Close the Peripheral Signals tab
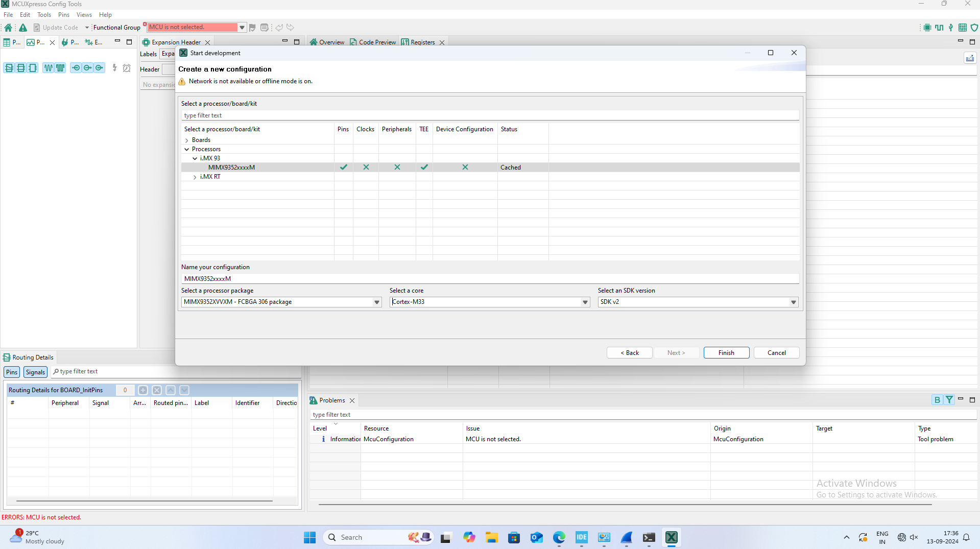 click(52, 42)
